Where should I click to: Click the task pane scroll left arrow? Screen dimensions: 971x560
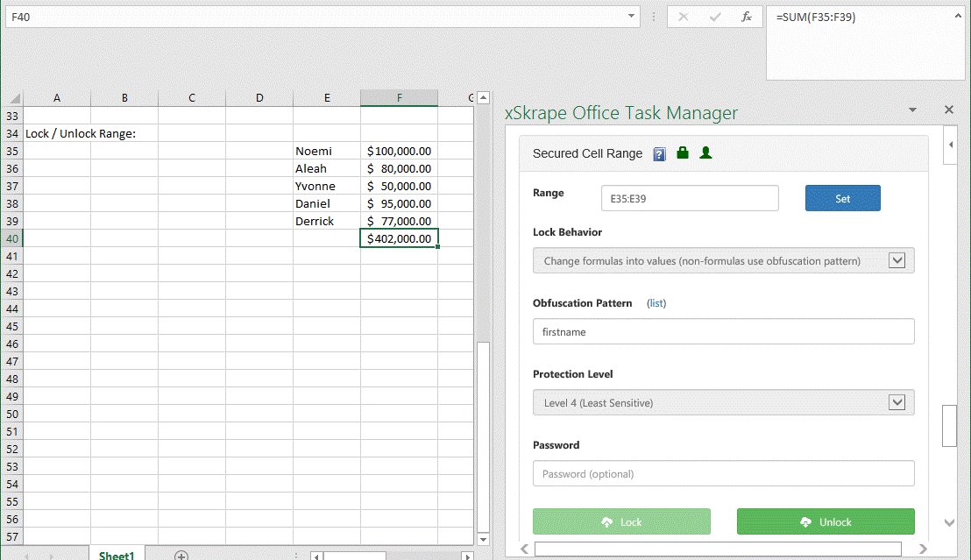coord(524,549)
